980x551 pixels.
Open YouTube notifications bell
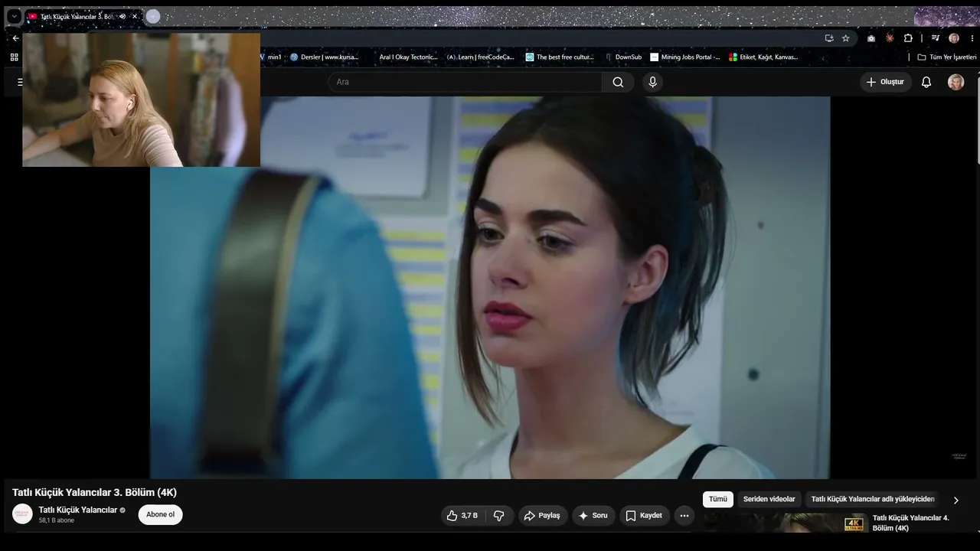926,82
